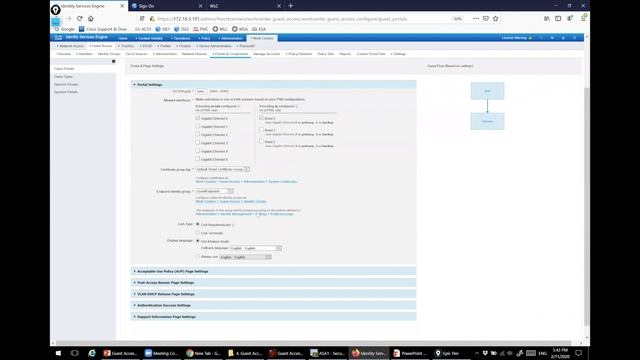Open the Policy menu in ISE
The image size is (640, 360).
[x=204, y=38]
